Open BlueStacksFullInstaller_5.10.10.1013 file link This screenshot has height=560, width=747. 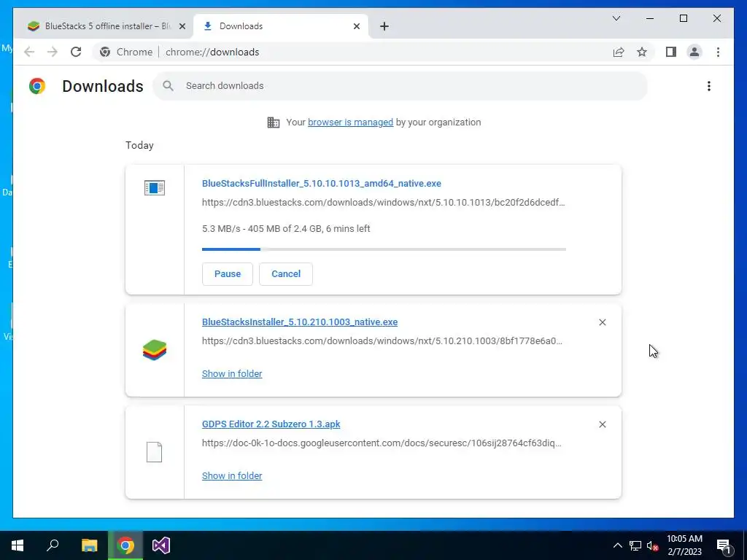[322, 183]
